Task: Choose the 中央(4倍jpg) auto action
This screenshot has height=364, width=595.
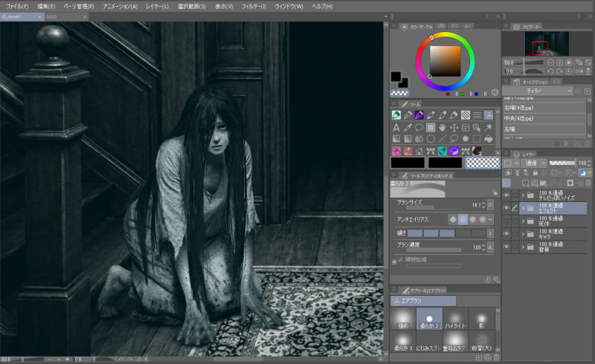Action: (x=544, y=119)
